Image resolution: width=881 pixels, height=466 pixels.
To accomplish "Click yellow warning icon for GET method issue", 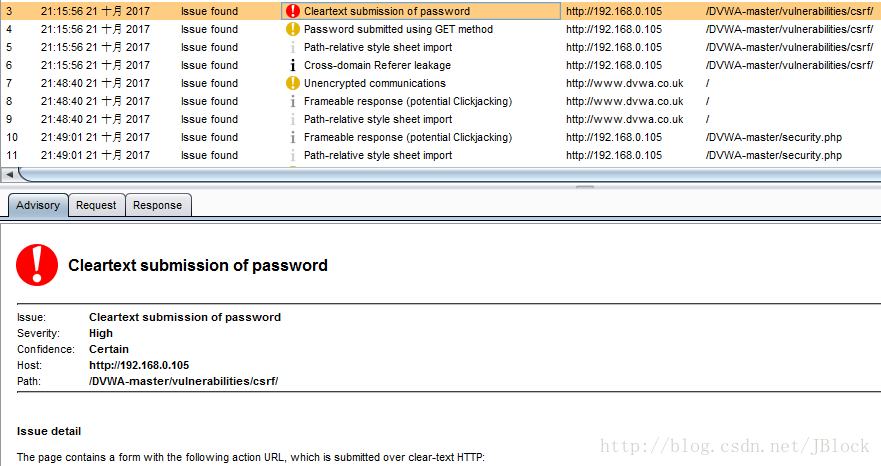I will pyautogui.click(x=293, y=29).
